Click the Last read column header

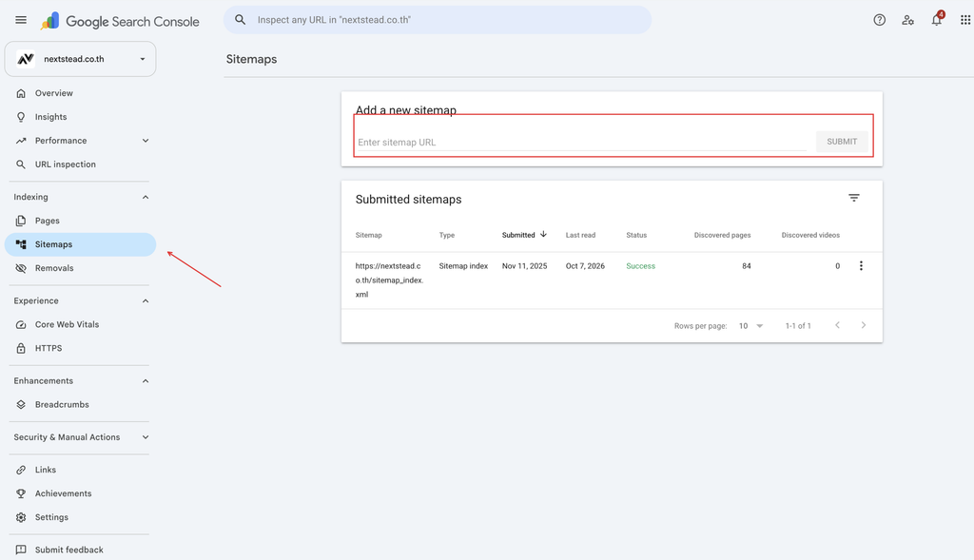click(580, 235)
